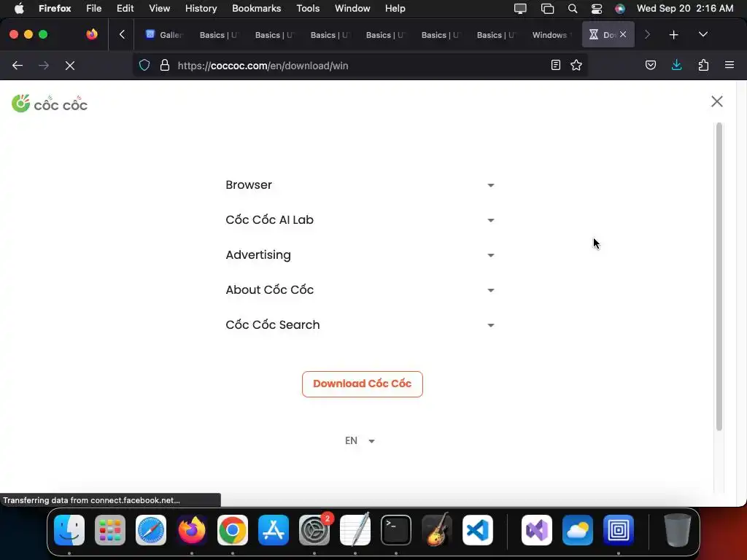Open Visual Studio Code from the Dock

point(478,530)
